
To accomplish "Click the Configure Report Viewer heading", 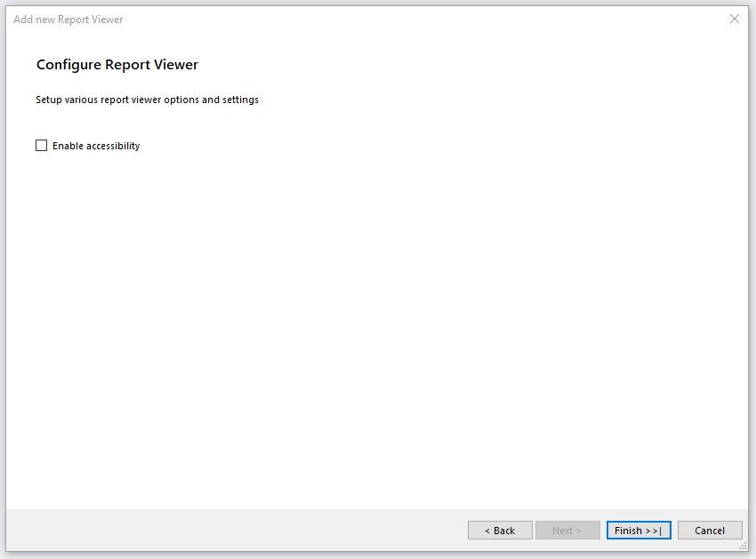I will click(117, 64).
